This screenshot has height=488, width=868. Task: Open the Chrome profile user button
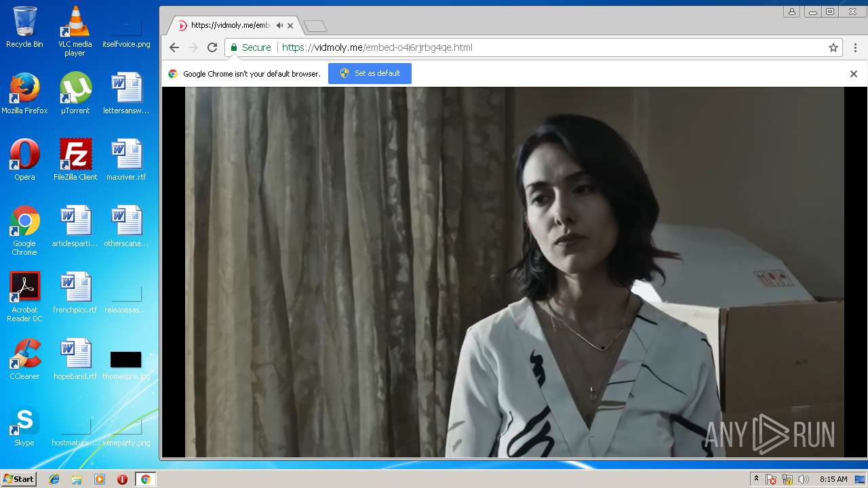[x=791, y=12]
